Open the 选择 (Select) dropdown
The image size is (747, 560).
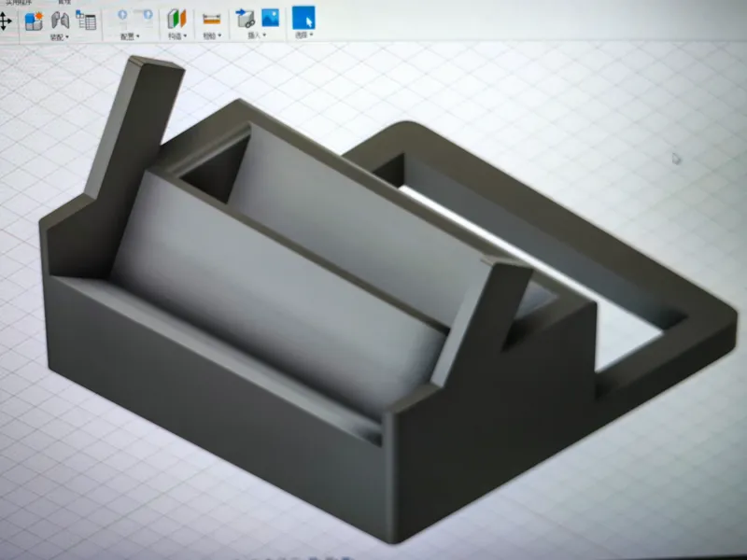304,35
